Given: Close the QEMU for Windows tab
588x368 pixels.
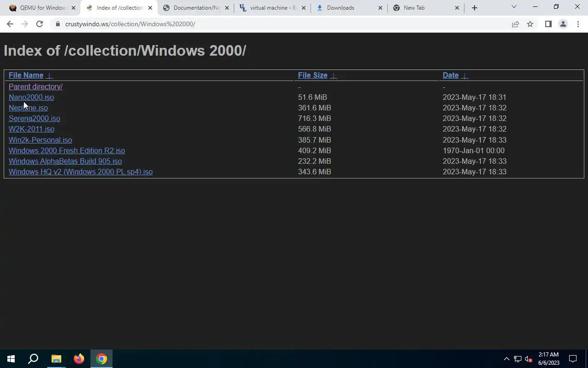Looking at the screenshot, I should coord(73,8).
